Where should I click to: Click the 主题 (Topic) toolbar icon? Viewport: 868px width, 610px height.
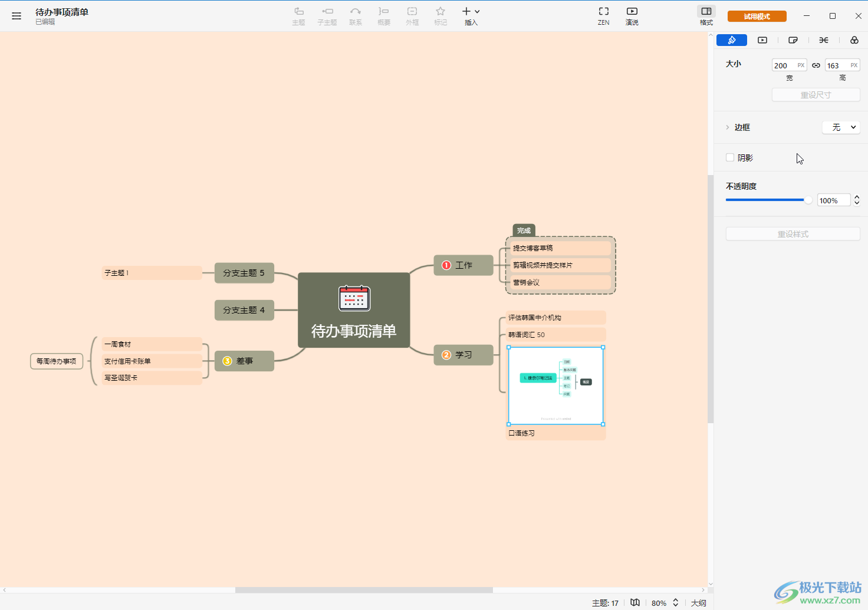point(299,16)
